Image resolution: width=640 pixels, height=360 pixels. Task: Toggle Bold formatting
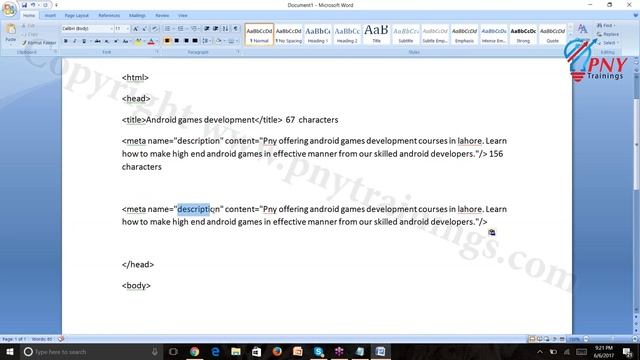(66, 41)
